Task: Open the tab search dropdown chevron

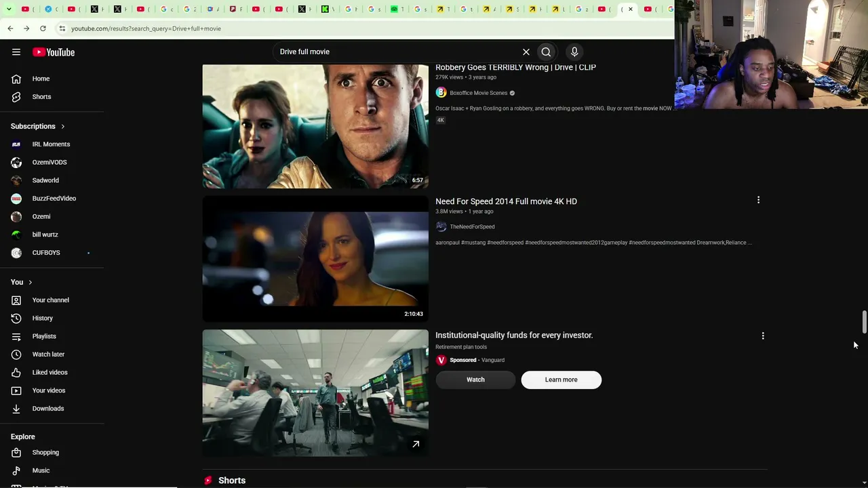Action: (x=9, y=9)
